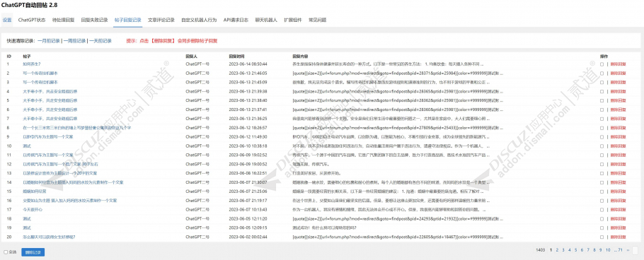Click the 回复时间 column header
The width and height of the screenshot is (644, 260).
[236, 56]
